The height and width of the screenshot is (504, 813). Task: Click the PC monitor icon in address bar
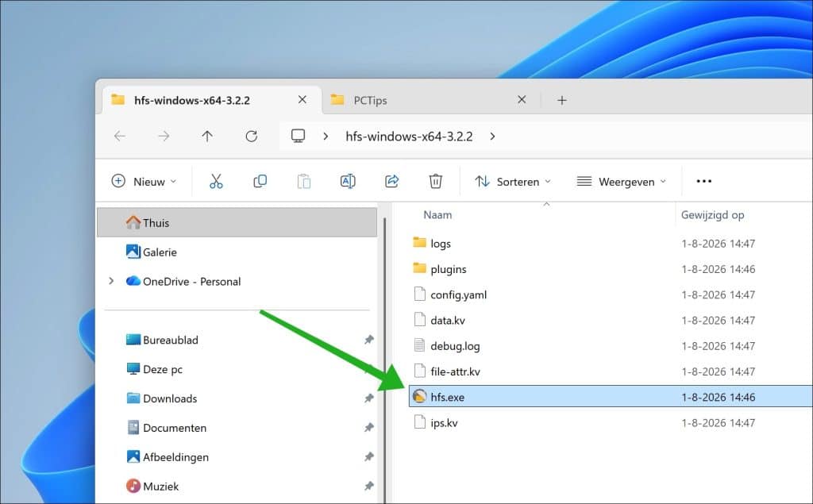tap(299, 136)
